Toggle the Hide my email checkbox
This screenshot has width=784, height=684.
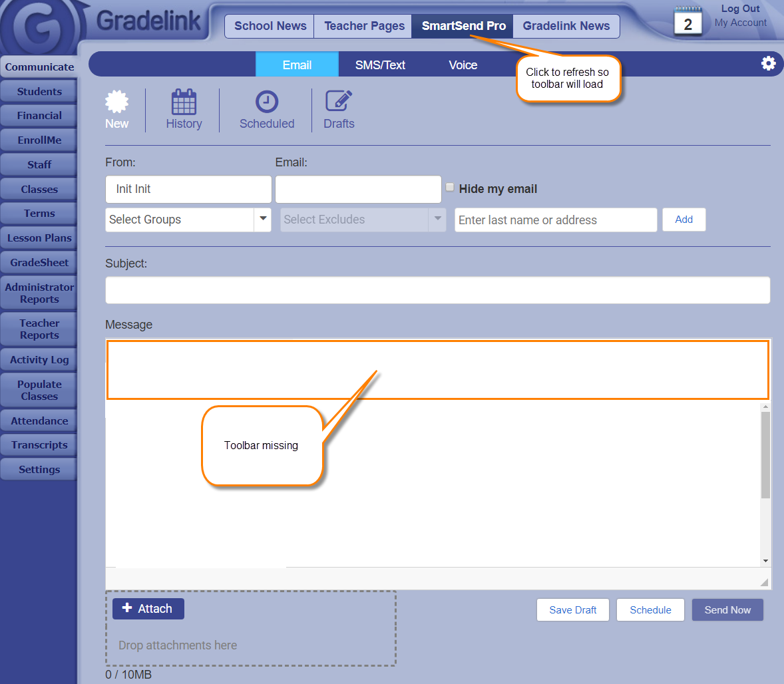pos(450,188)
